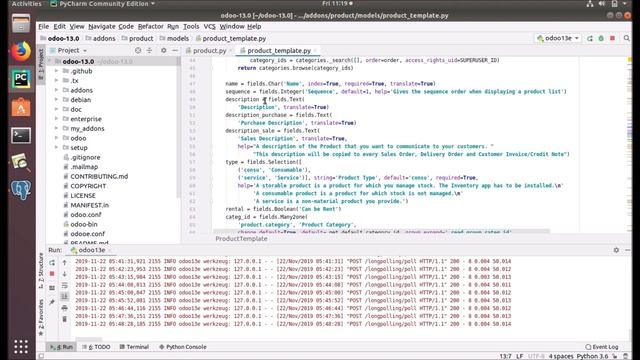Viewport: 640px width, 360px height.
Task: Expand the .github folder
Action: click(x=56, y=71)
